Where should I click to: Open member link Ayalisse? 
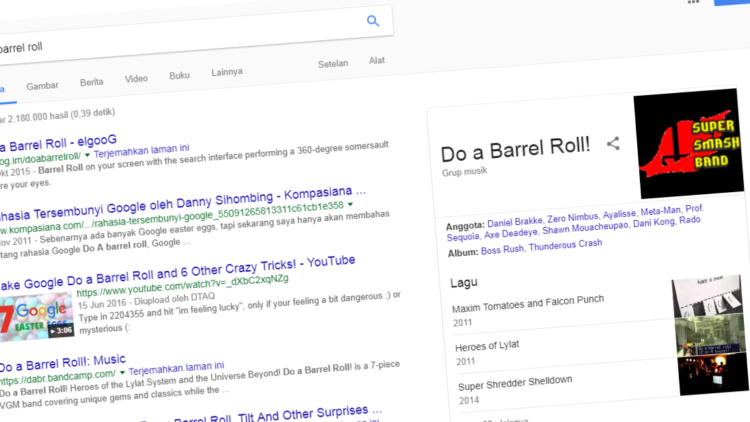[x=619, y=214]
